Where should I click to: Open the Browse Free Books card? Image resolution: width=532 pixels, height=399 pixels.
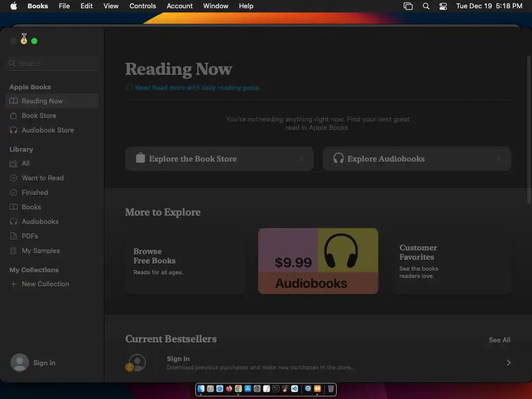[x=185, y=261]
